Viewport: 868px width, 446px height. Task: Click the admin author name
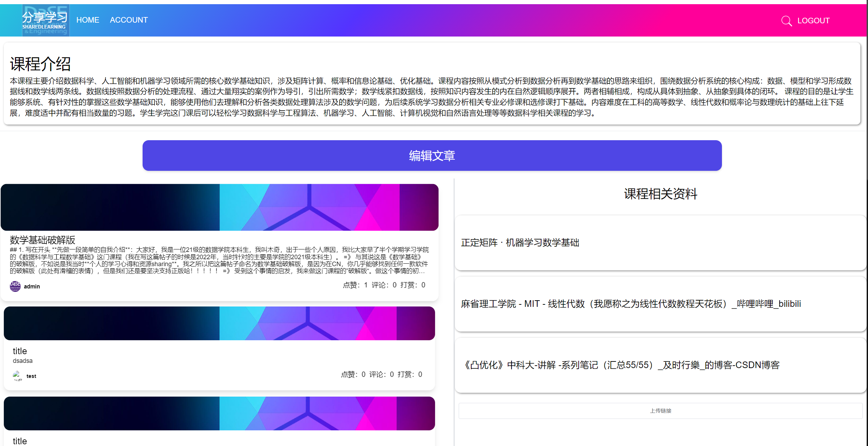point(32,286)
